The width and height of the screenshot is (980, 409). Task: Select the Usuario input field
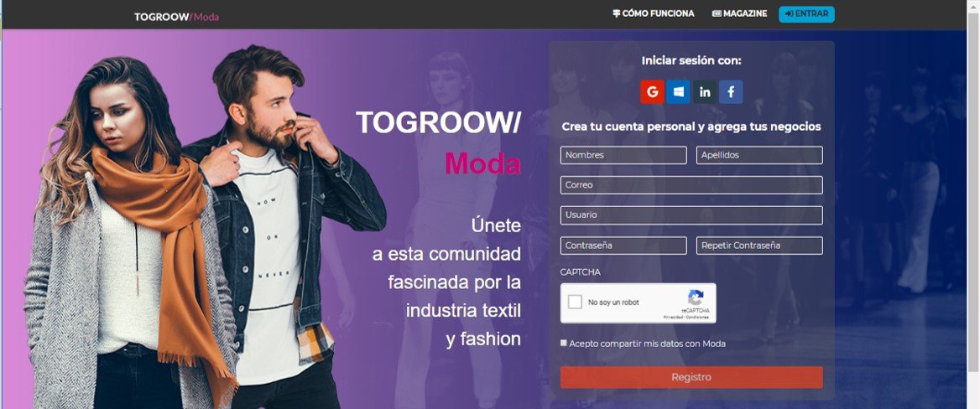(x=691, y=215)
